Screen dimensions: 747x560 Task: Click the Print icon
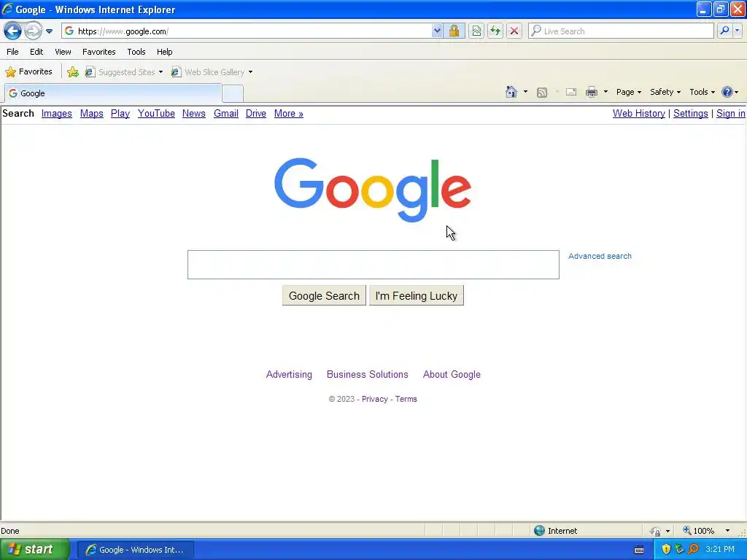pos(591,92)
